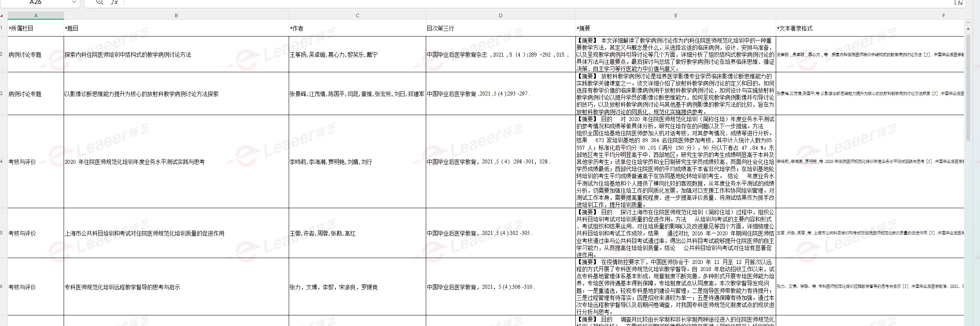Screen dimensions: 980x326
Task: Select column D header
Action: pyautogui.click(x=500, y=16)
